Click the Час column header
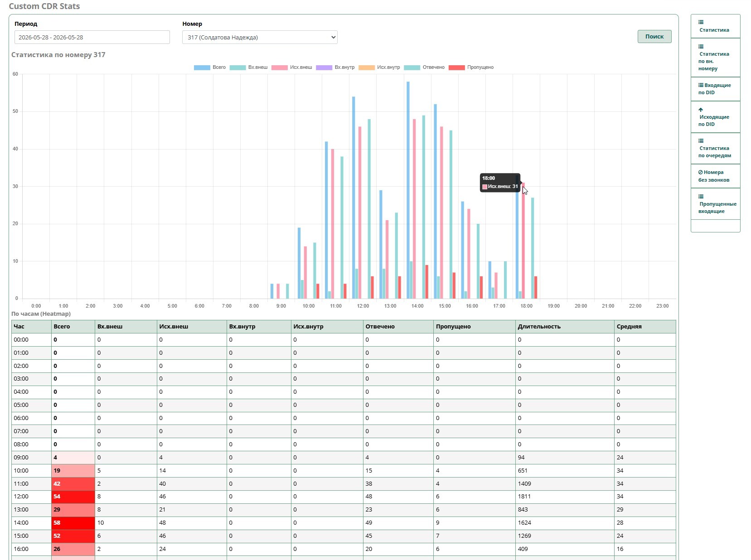The height and width of the screenshot is (560, 751). click(x=31, y=327)
